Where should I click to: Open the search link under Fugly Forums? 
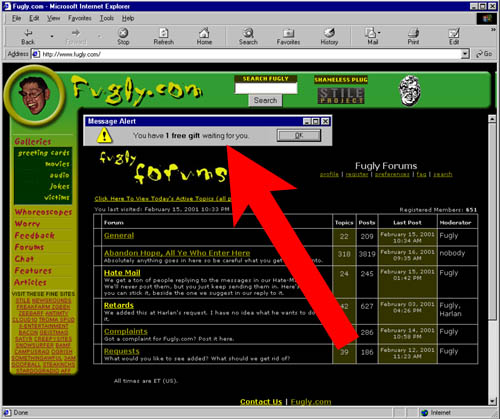(x=443, y=174)
